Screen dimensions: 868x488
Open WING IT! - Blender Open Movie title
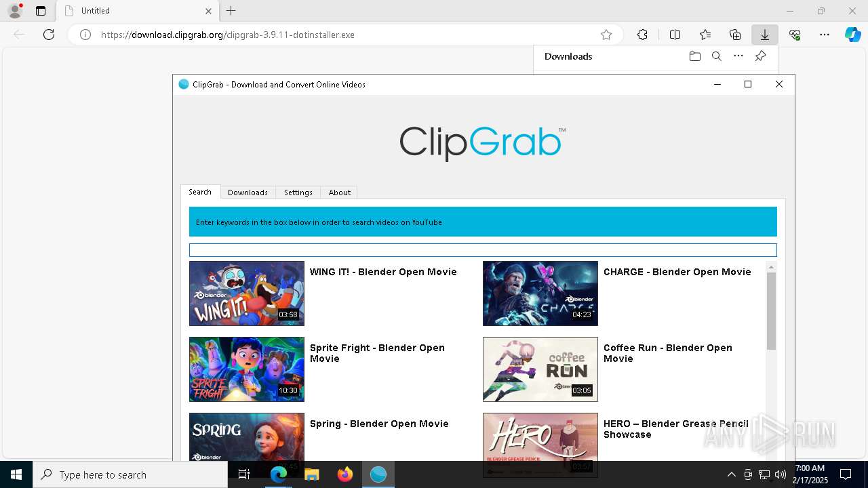pos(383,272)
